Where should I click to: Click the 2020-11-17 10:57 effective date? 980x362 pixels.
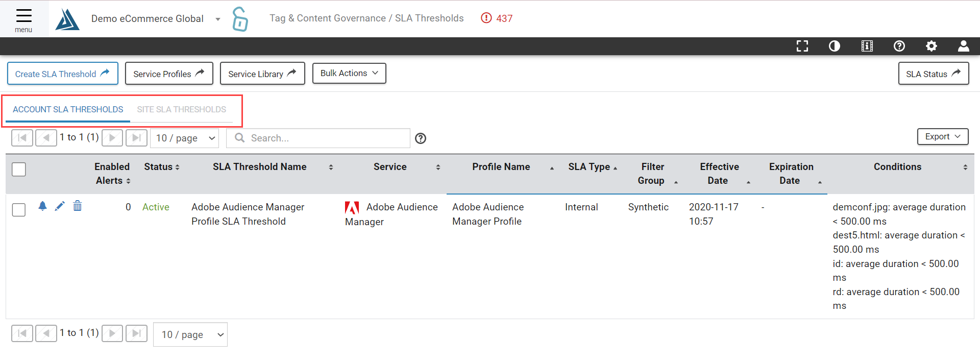714,214
